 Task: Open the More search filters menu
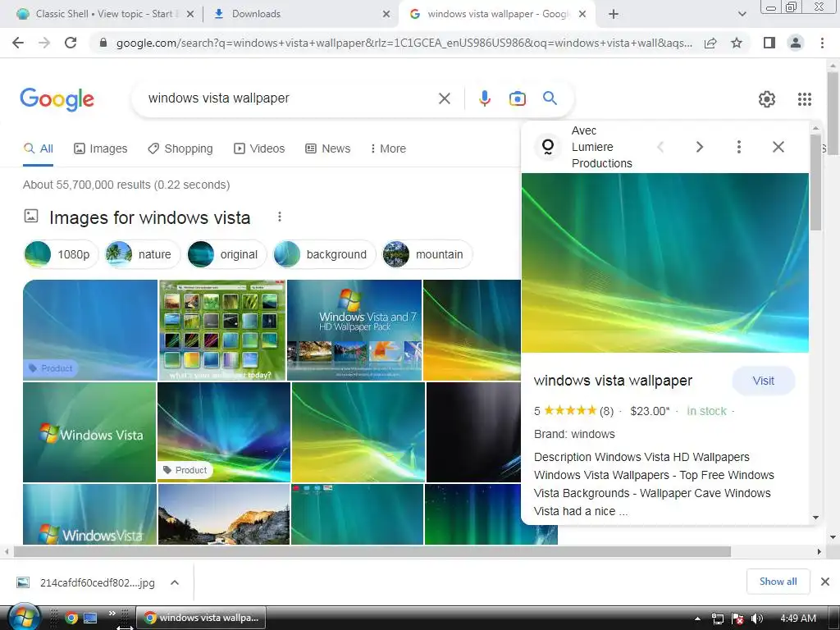tap(388, 148)
